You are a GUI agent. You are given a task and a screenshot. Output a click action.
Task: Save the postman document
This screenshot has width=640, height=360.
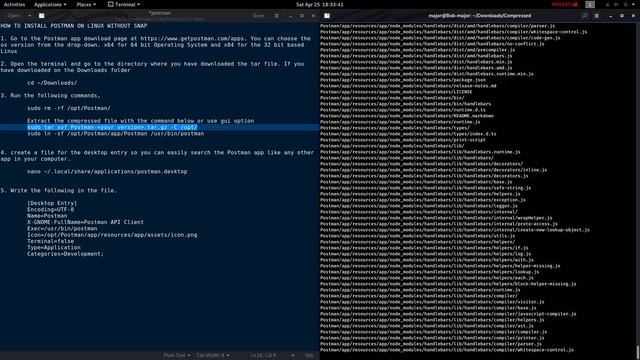(258, 16)
